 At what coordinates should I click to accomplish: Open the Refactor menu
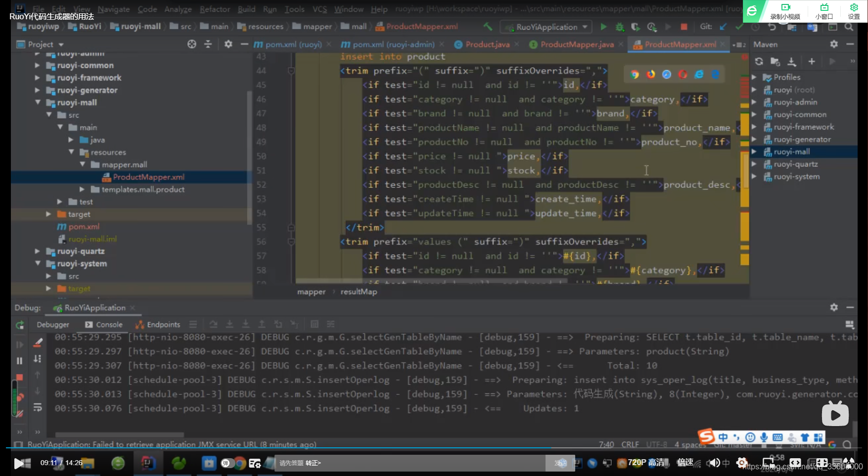click(215, 9)
